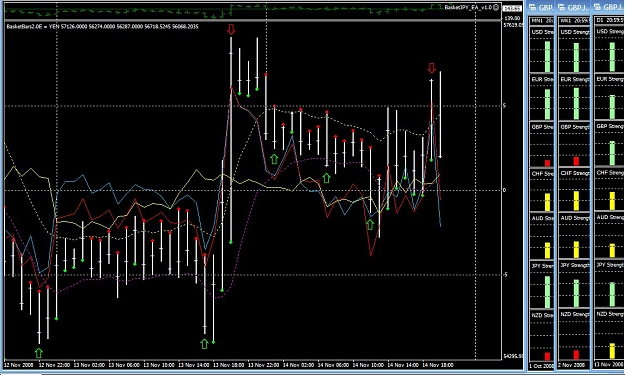
Task: Click the smiley icon beside BasketJPY_EA_v1.0
Action: click(x=496, y=7)
